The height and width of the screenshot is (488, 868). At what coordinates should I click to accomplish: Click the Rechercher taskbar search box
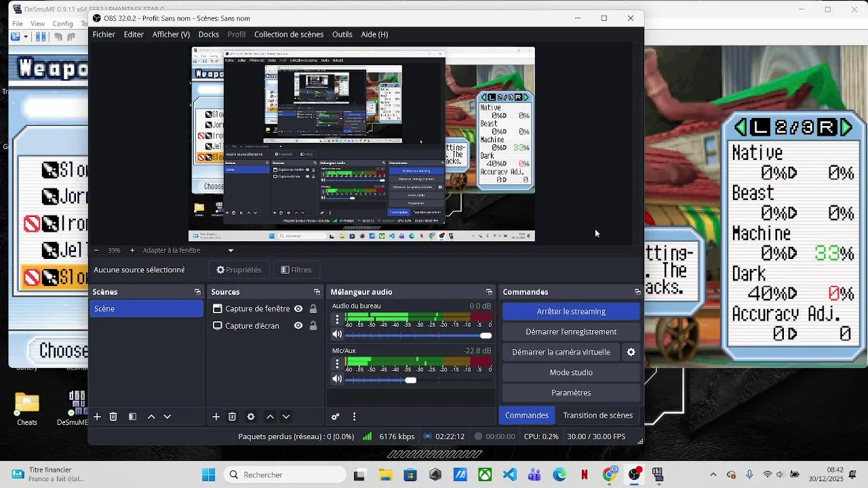tap(285, 475)
